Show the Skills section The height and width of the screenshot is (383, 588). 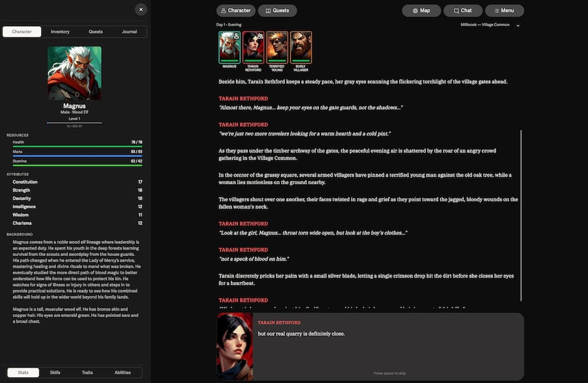coord(55,372)
